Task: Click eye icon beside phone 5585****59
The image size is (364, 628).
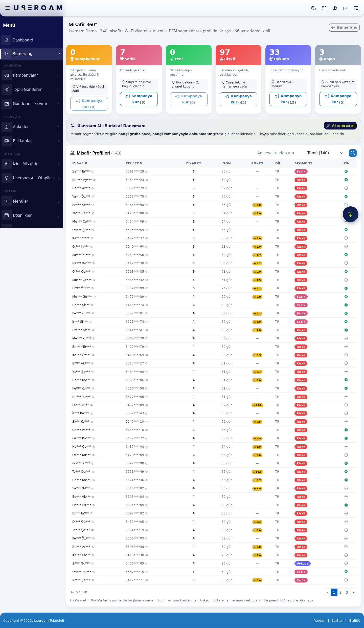Action: pos(147,230)
